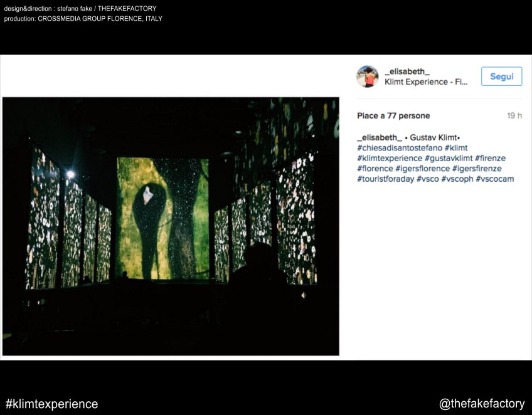Click the Klimt projection post photo

coord(171,226)
